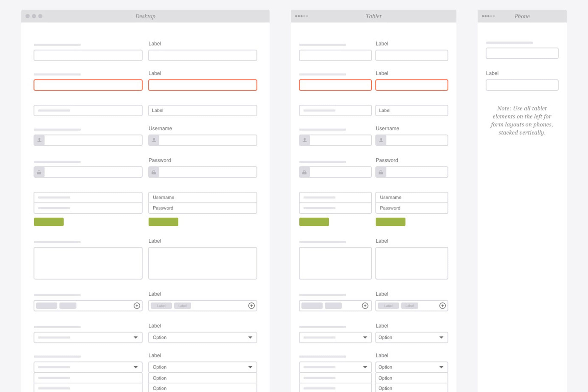Viewport: 588px width, 392px height.
Task: Expand Desktop's collapsed Option dropdown
Action: click(250, 338)
